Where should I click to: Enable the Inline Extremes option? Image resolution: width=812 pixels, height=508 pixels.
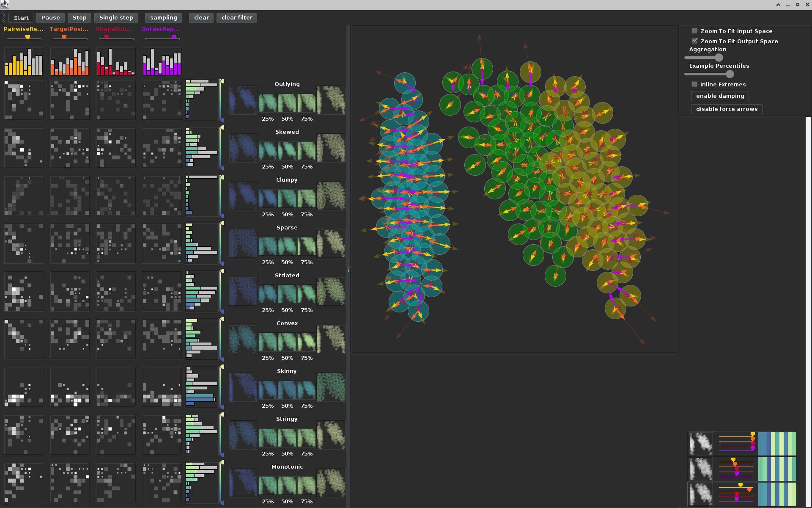point(694,84)
